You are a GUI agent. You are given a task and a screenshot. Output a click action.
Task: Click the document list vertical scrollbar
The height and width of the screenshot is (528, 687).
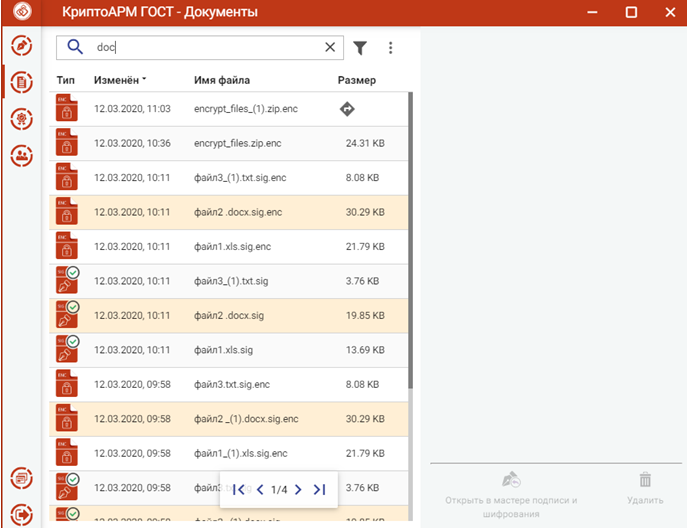tap(411, 240)
